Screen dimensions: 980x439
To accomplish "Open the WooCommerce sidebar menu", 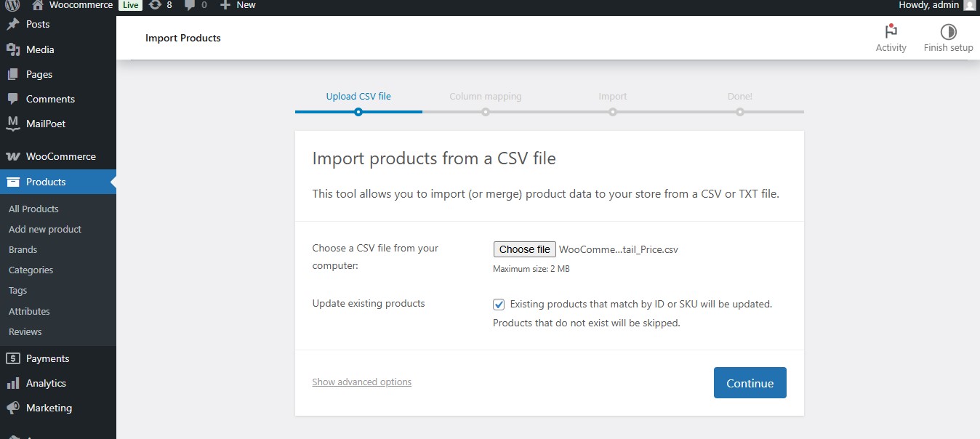I will pos(60,156).
